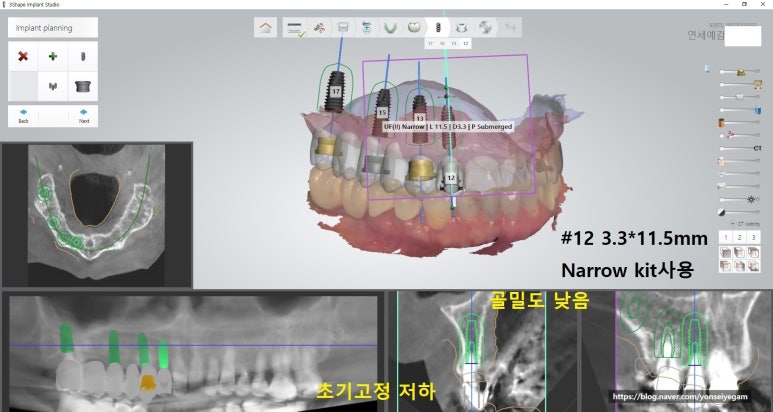Click the red X delete implant tool
Viewport: 773px width, 412px height.
(23, 56)
